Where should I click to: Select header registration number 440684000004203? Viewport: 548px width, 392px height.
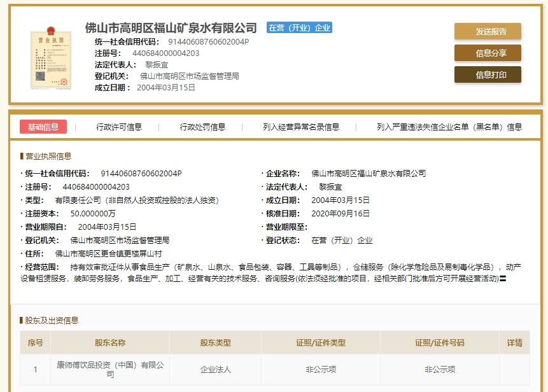click(165, 53)
